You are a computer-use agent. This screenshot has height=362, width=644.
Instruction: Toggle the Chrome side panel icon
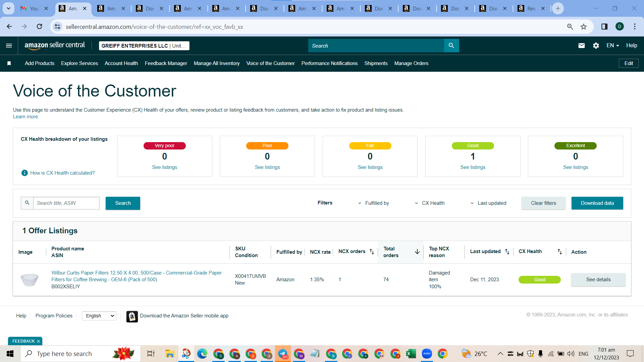point(604,26)
